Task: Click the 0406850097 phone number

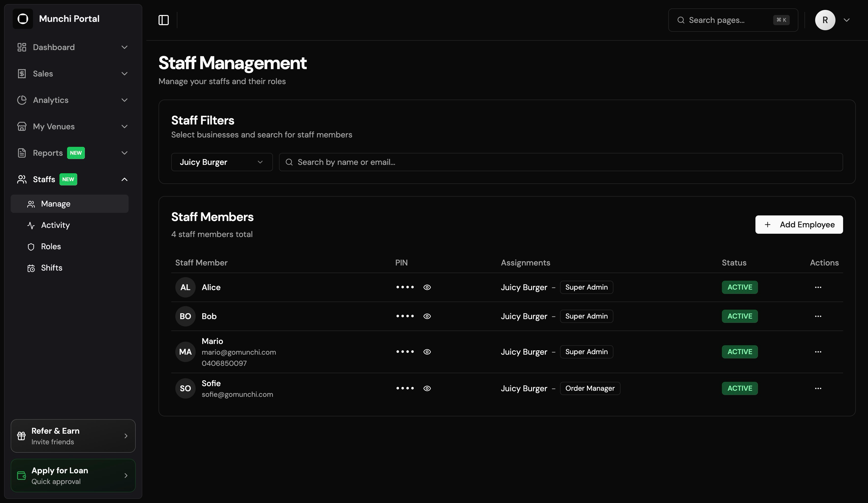Action: click(x=224, y=364)
